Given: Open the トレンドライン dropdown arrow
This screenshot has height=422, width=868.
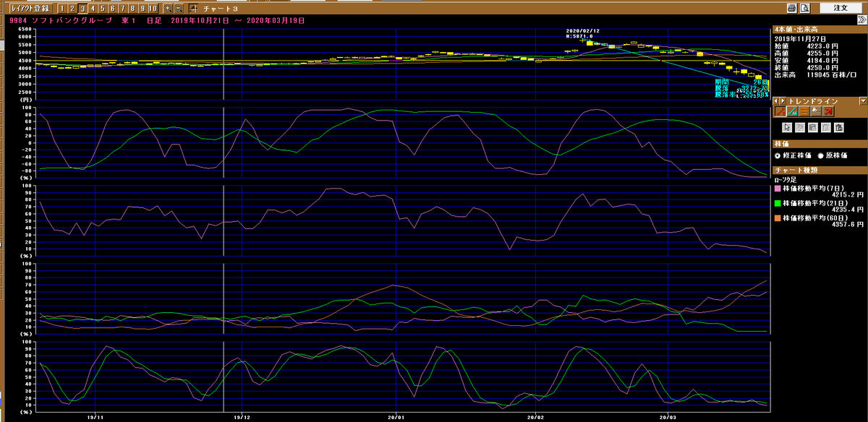Looking at the screenshot, I should (863, 101).
